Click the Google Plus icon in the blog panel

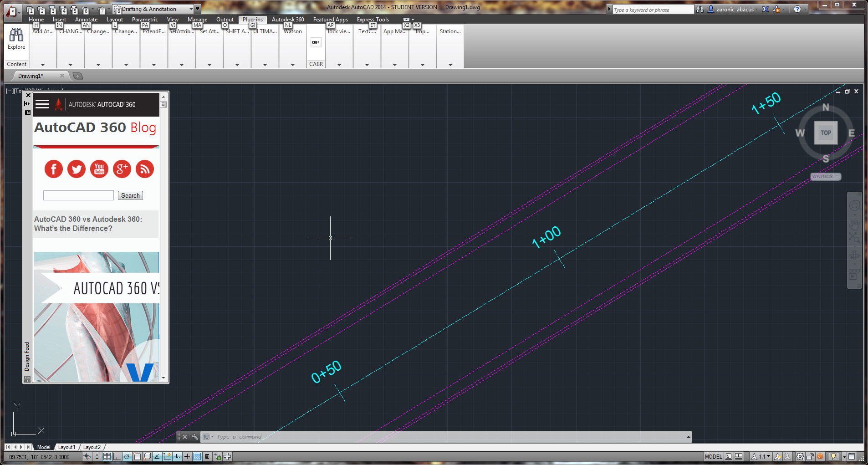[122, 169]
